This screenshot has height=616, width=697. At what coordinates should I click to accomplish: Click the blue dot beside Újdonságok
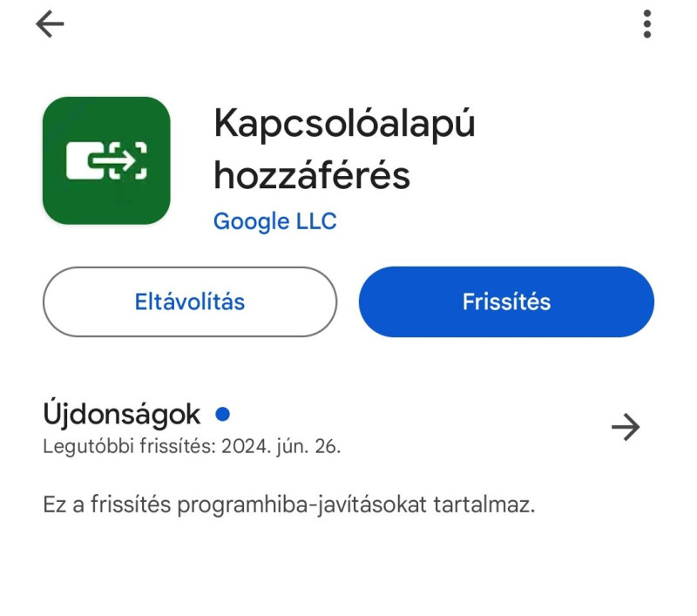pyautogui.click(x=223, y=414)
